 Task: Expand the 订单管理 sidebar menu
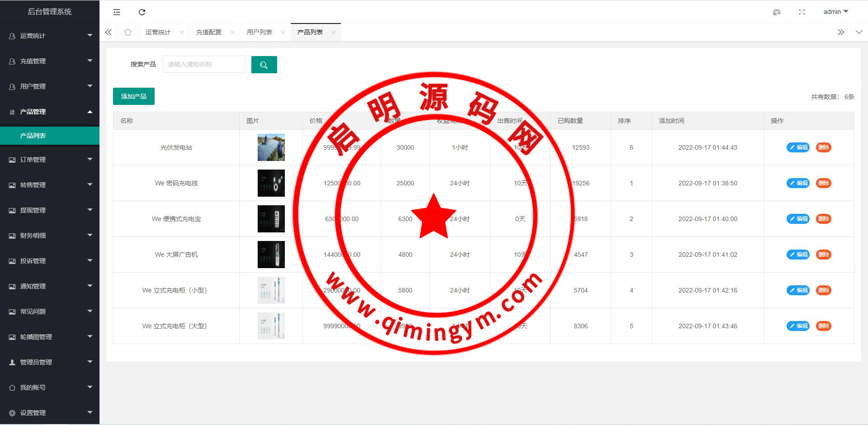pos(50,160)
